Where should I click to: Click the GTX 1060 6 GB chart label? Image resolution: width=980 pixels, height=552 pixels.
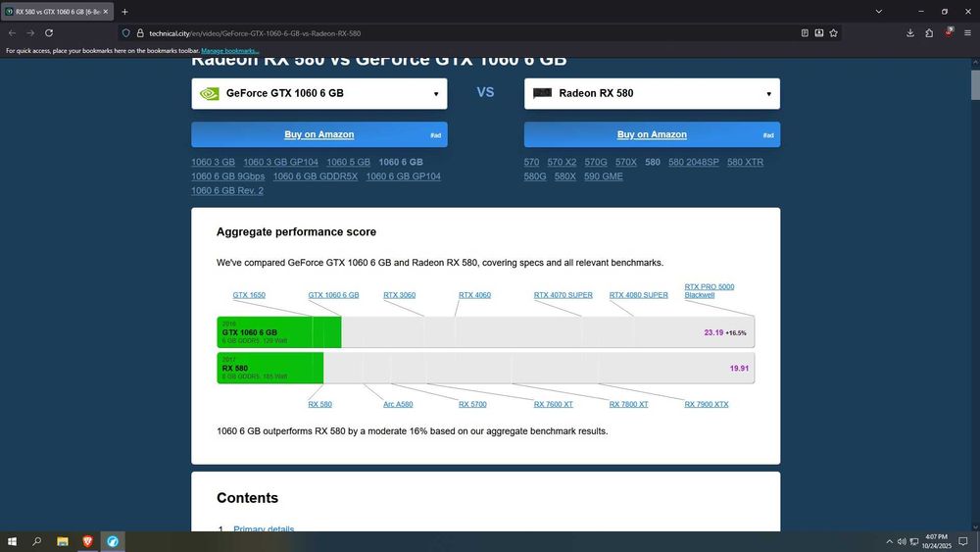click(333, 295)
